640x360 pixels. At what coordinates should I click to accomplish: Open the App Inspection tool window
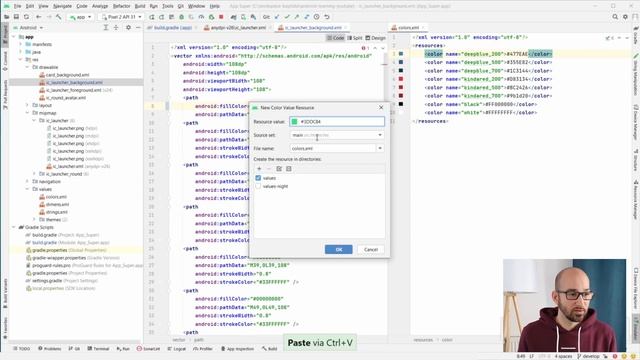pos(238,349)
